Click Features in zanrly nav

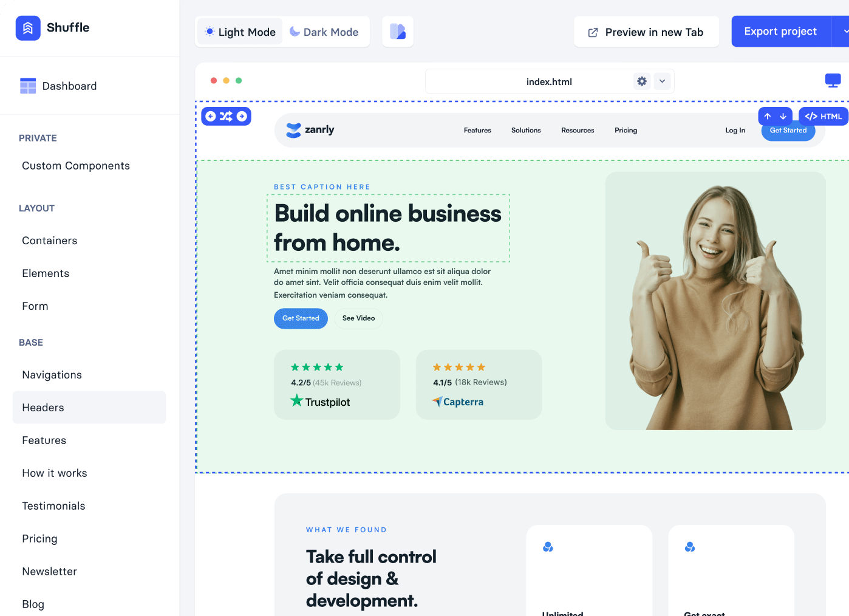click(477, 130)
